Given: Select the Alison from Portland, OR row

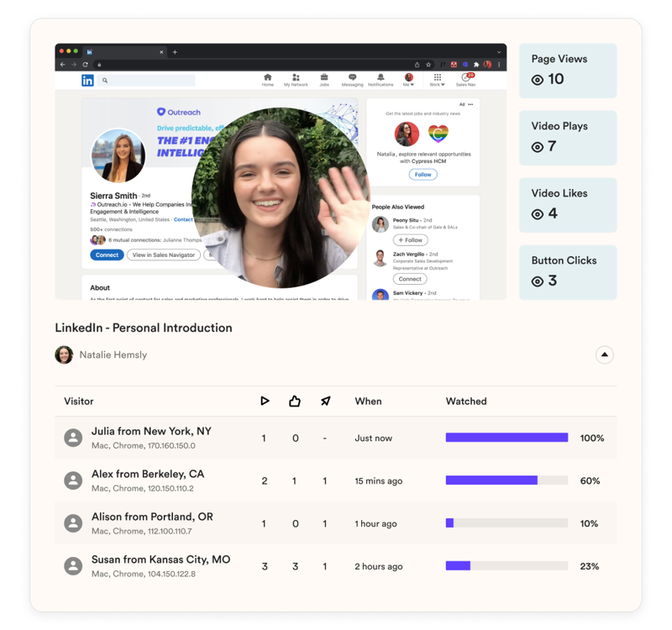Looking at the screenshot, I should point(335,523).
